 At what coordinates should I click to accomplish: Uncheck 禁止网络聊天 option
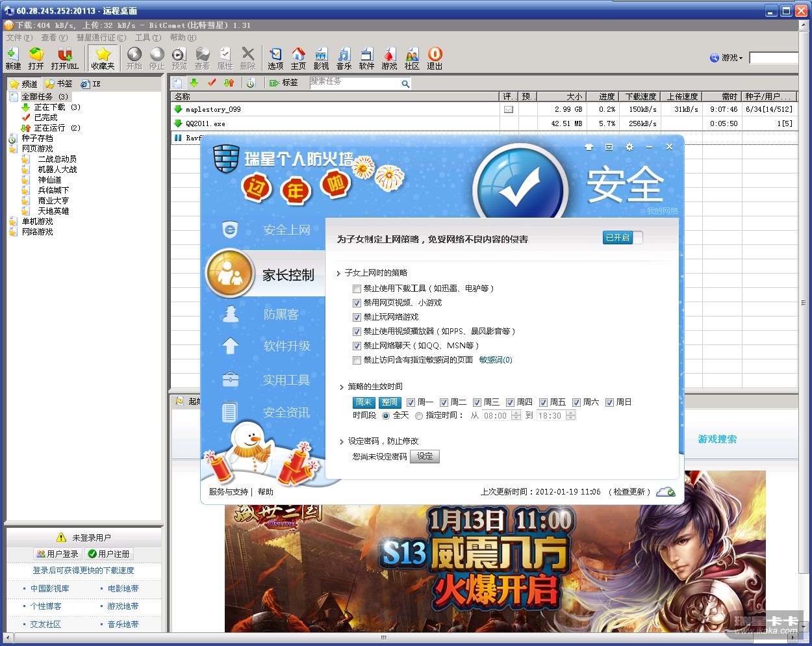click(357, 346)
